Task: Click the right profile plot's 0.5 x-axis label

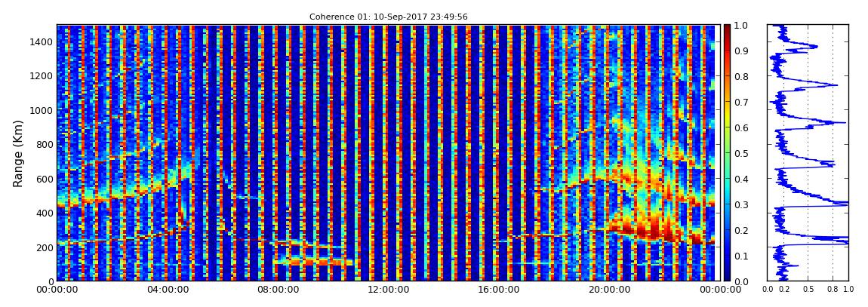Action: (x=808, y=290)
